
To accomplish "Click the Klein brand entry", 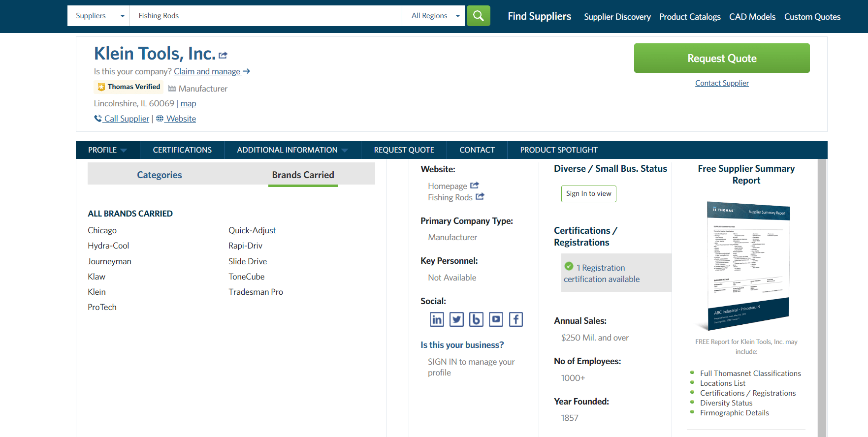I will click(x=96, y=292).
